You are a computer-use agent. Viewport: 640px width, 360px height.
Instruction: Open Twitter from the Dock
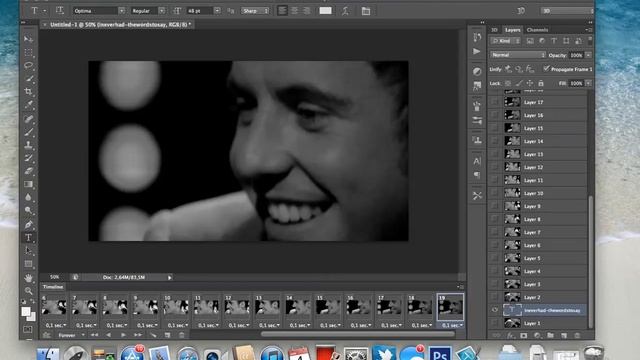(x=384, y=353)
